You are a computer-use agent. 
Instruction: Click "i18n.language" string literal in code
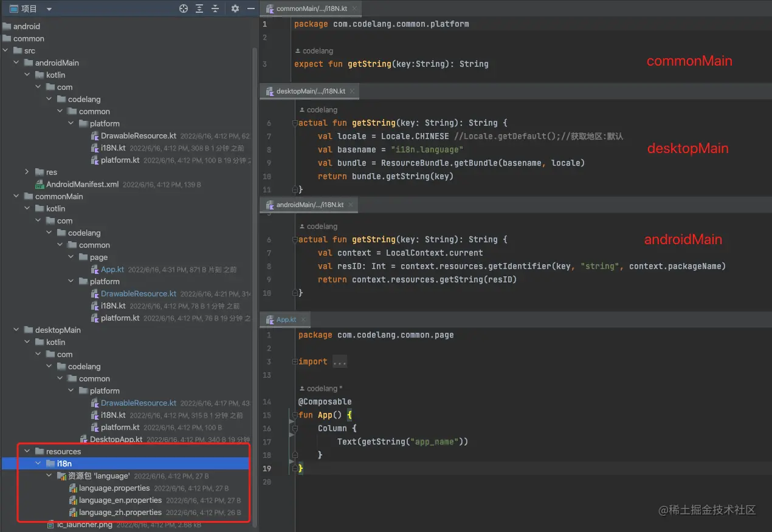point(427,149)
